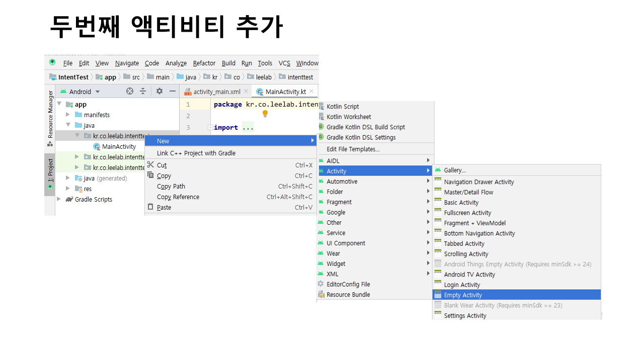Click the yellow lightbulb intention icon
This screenshot has width=644, height=362.
pyautogui.click(x=265, y=114)
